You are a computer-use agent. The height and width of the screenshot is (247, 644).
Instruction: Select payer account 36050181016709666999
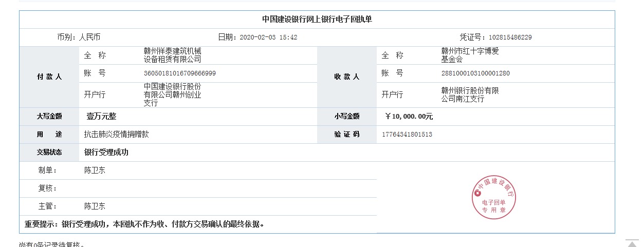180,73
